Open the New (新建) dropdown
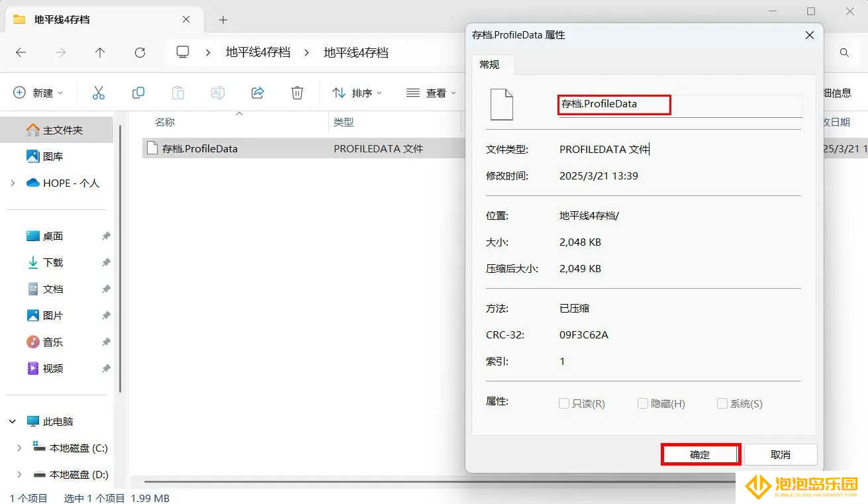Screen dimensions: 868x504 pyautogui.click(x=38, y=93)
